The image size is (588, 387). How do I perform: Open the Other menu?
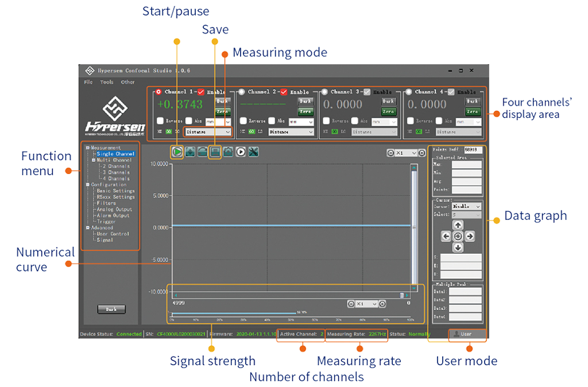[127, 82]
